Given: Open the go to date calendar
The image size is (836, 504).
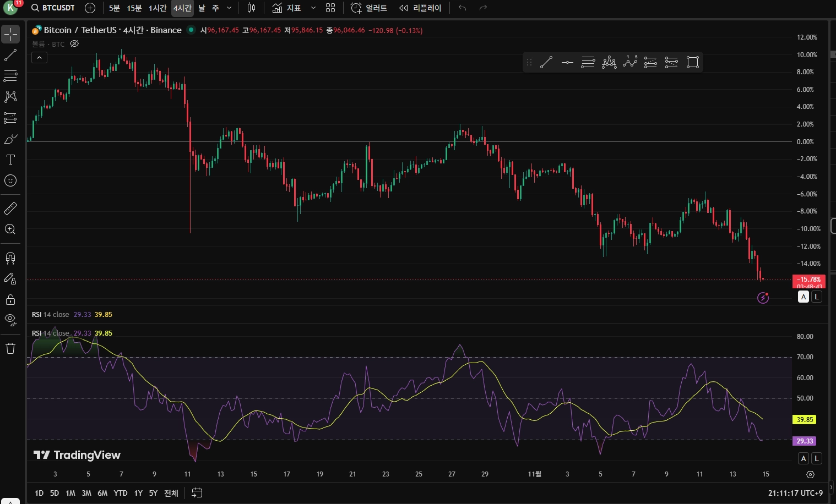Looking at the screenshot, I should (197, 493).
